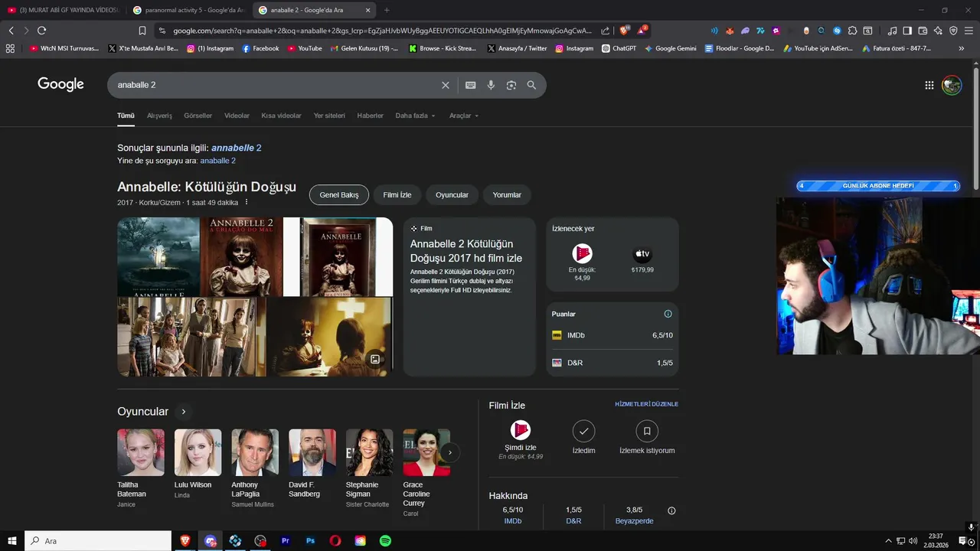This screenshot has height=551, width=980.
Task: Switch to the Kısa videolar tab
Action: pyautogui.click(x=281, y=116)
